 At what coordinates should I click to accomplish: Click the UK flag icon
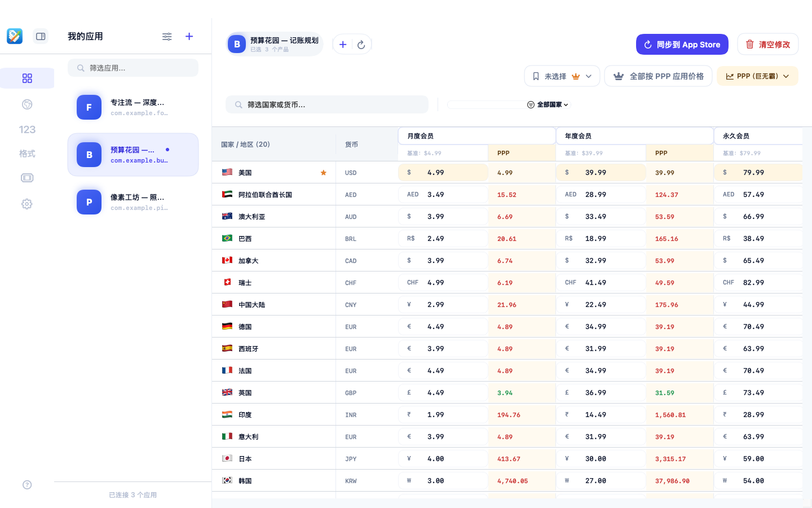[227, 392]
